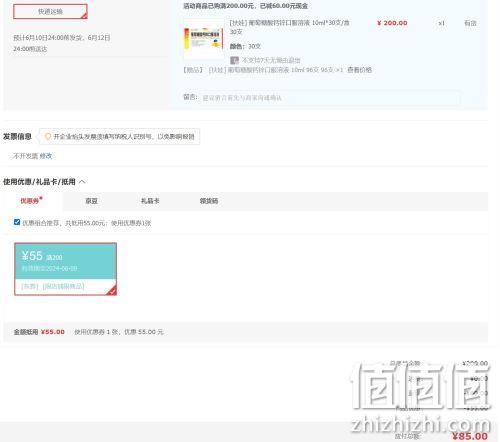Click the no 7-day return icon
500x442 pixels.
coord(234,60)
